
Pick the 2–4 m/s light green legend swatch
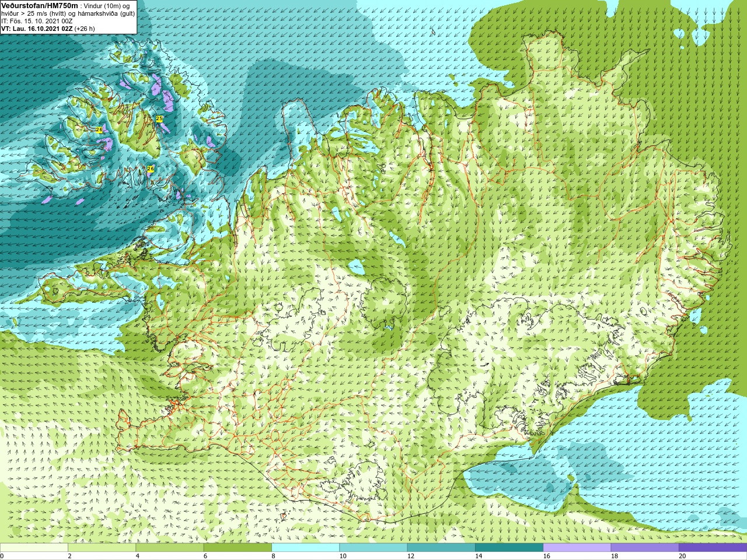pyautogui.click(x=102, y=548)
